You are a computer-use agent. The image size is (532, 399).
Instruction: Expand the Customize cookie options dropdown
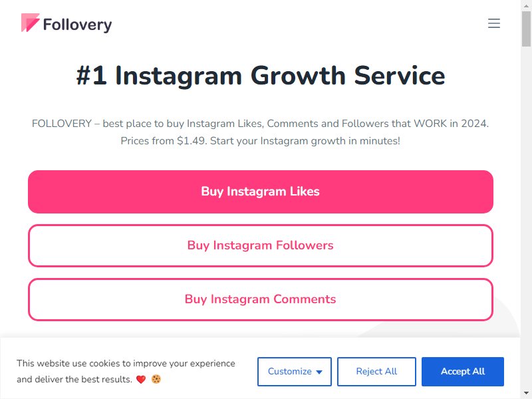tap(294, 372)
